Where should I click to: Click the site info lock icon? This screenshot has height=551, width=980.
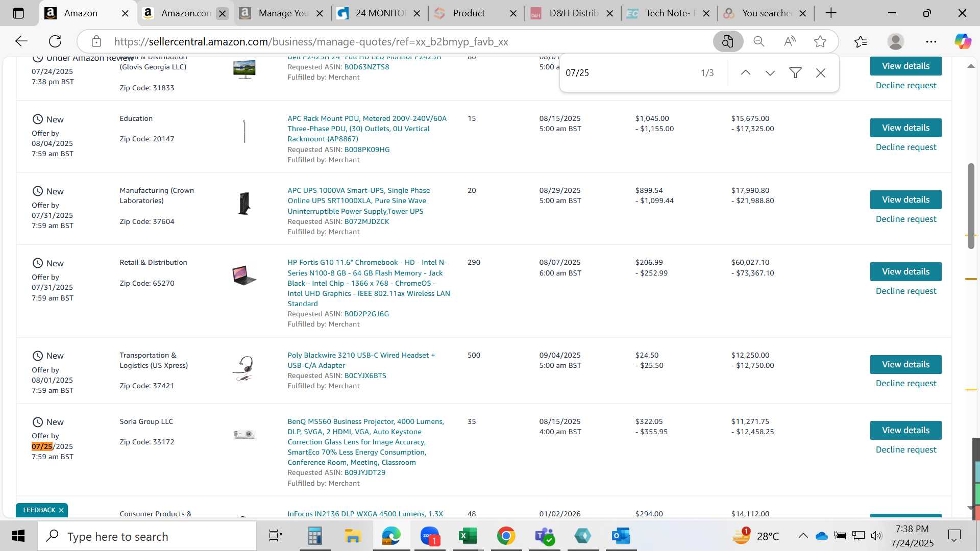coord(96,41)
